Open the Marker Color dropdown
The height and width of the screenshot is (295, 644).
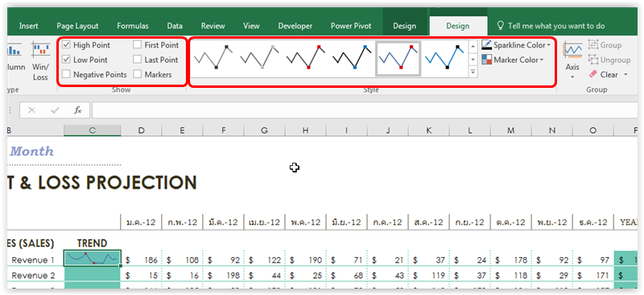(513, 60)
